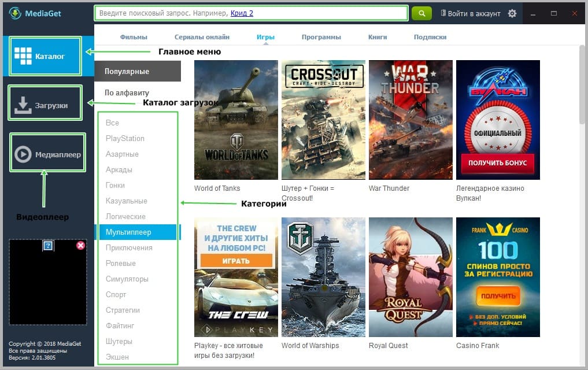Select the Игры tab
The height and width of the screenshot is (370, 588).
(x=265, y=37)
